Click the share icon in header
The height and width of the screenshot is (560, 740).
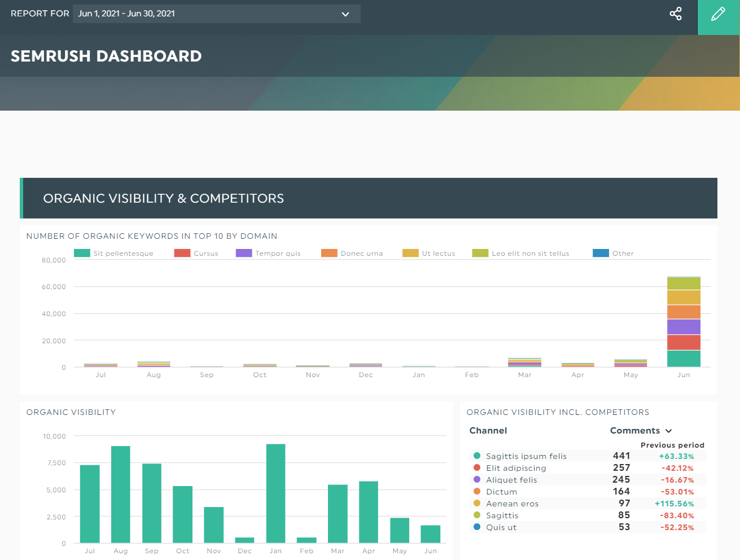[675, 14]
